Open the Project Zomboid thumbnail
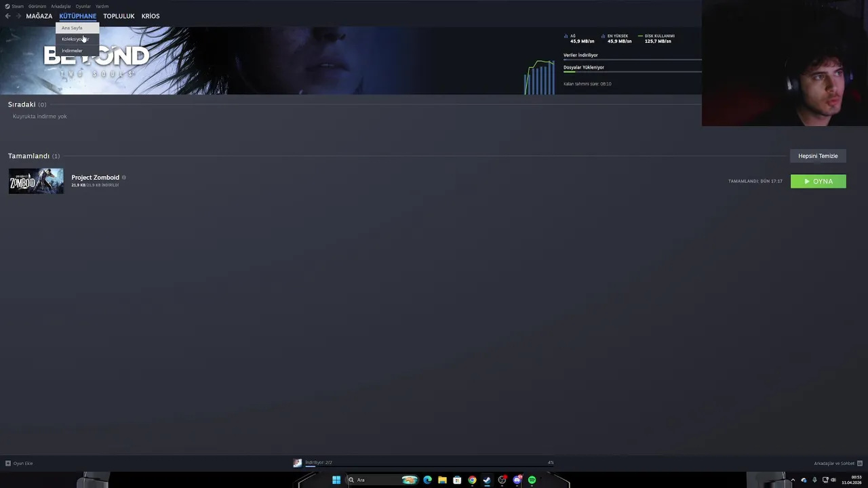 tap(36, 181)
